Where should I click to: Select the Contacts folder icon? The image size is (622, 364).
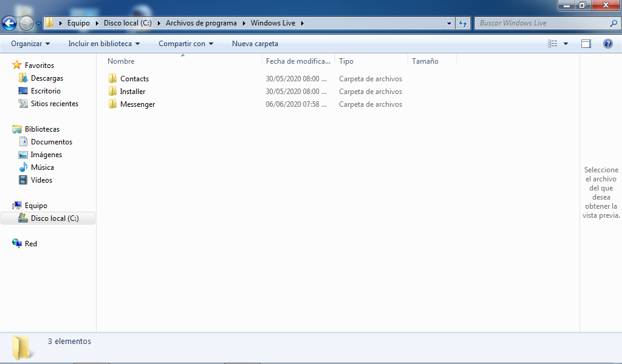tap(112, 78)
